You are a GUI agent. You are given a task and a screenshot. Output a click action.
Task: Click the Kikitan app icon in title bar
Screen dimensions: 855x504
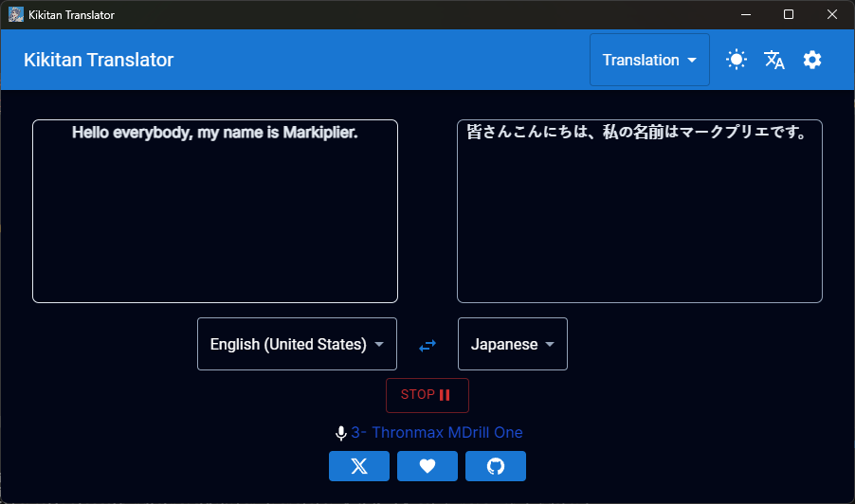(16, 15)
